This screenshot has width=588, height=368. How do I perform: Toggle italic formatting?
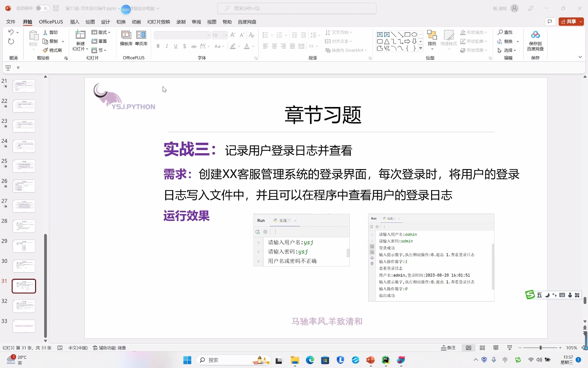point(167,46)
